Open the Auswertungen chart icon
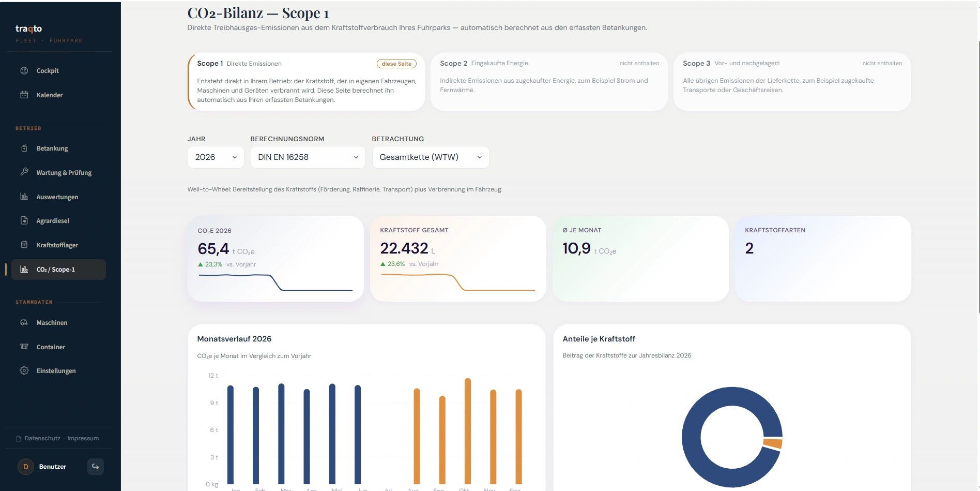 click(24, 197)
